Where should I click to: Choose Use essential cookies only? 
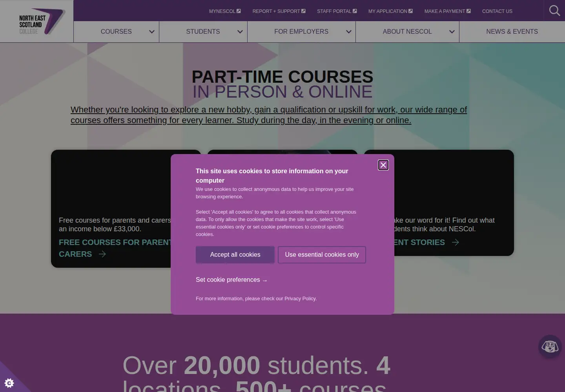click(322, 255)
